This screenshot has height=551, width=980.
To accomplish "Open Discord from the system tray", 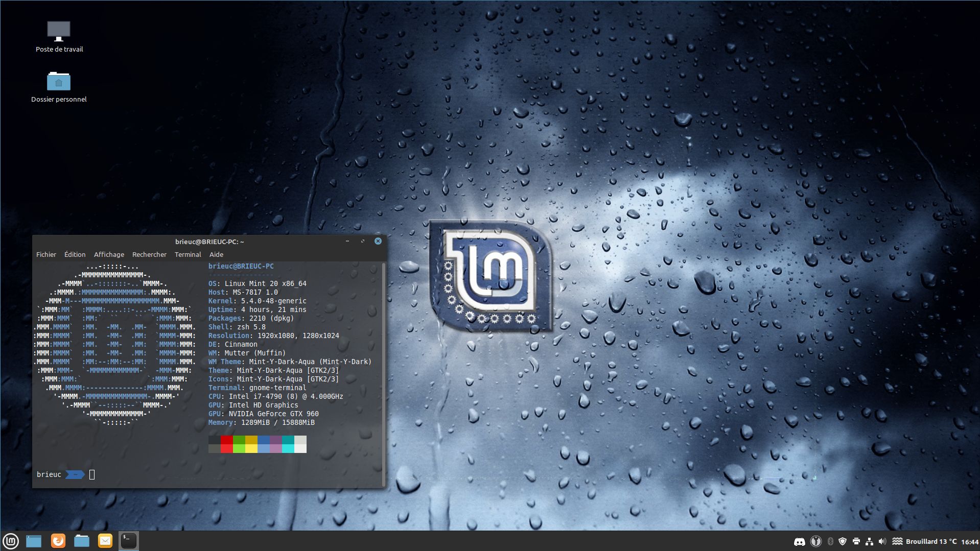I will 800,541.
